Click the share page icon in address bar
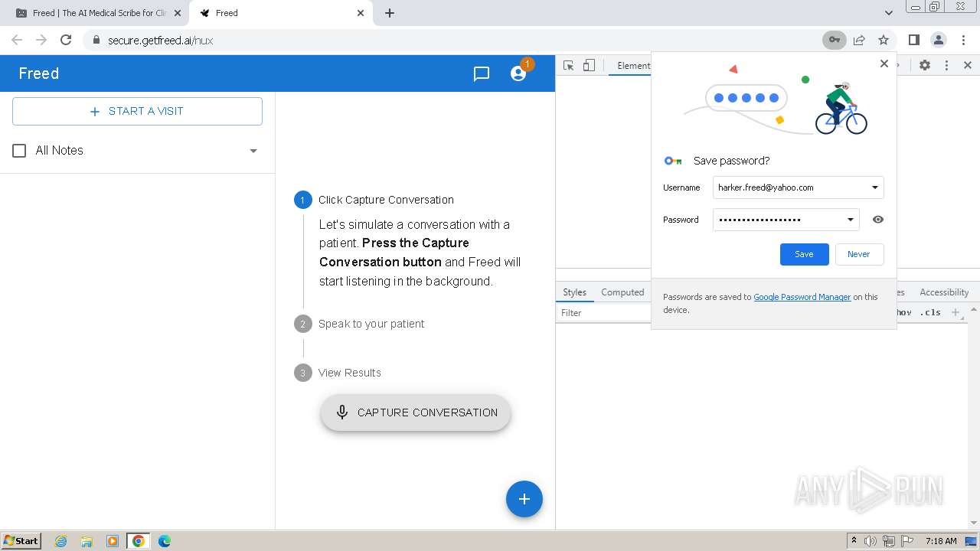 click(859, 40)
